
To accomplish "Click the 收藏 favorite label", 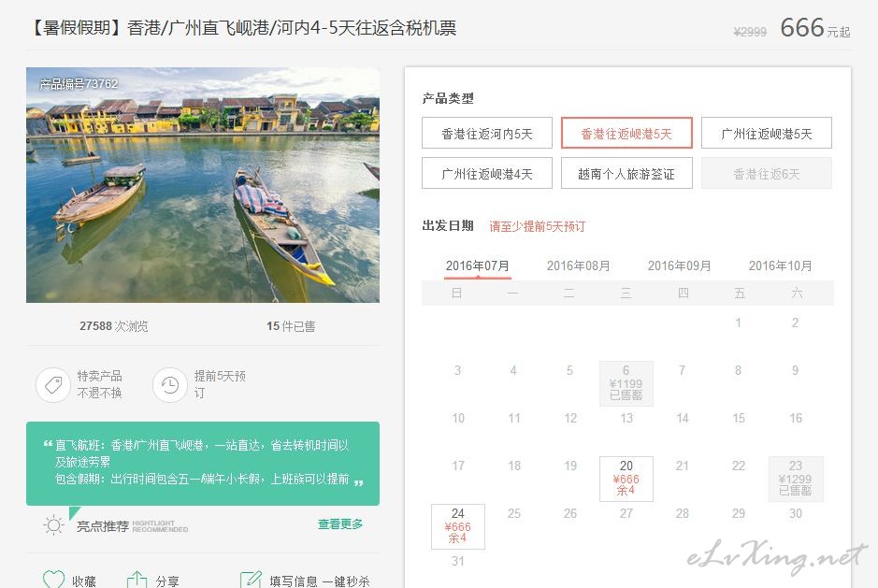I will (x=84, y=581).
